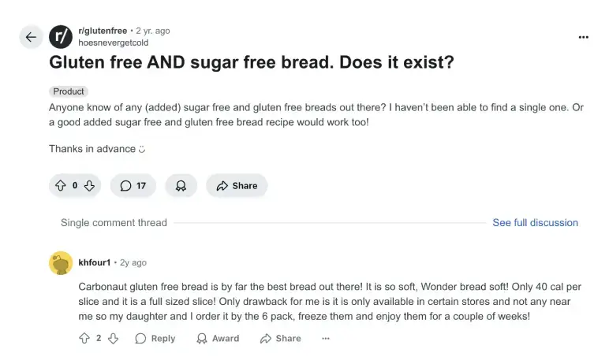Open the 17 comments button

pos(133,186)
